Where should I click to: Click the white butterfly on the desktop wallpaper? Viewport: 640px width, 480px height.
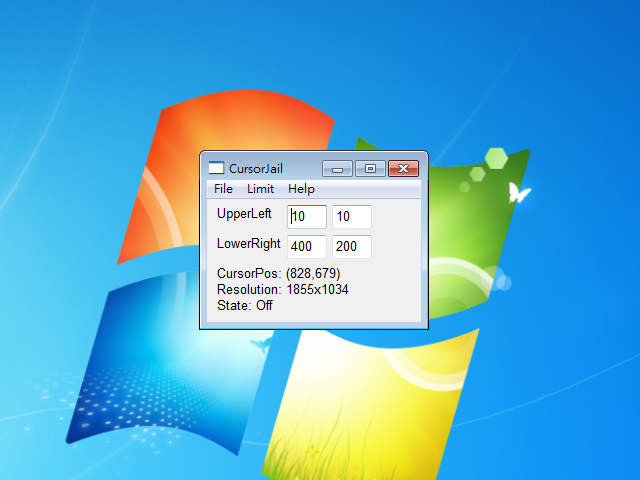(518, 192)
